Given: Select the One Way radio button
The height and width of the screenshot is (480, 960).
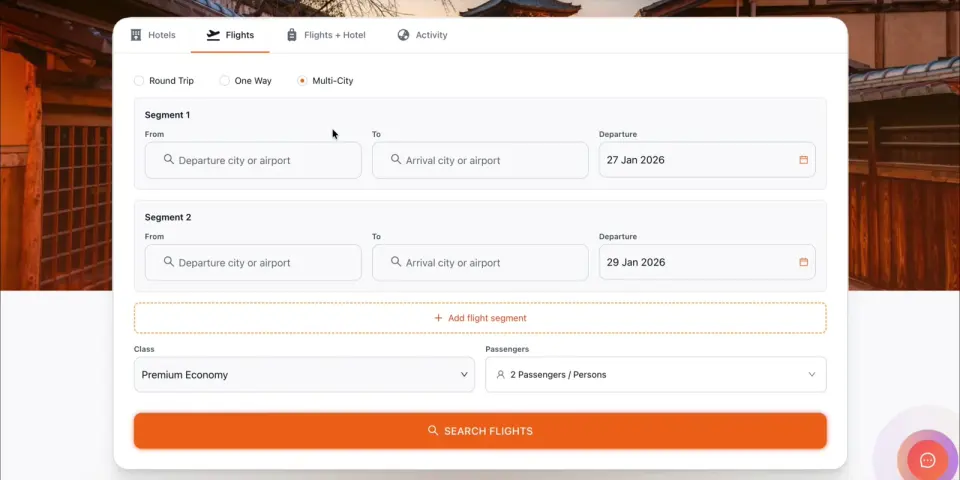Looking at the screenshot, I should [225, 81].
